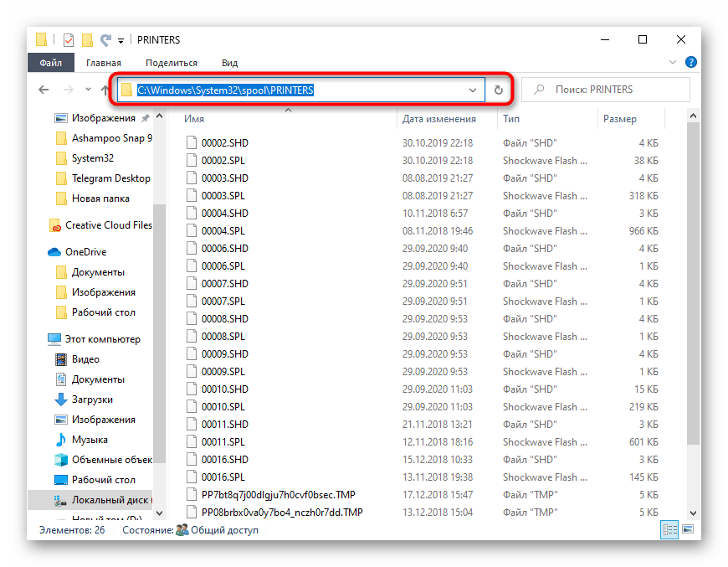The width and height of the screenshot is (728, 567).
Task: Switch to the Вид ribbon tab
Action: pyautogui.click(x=229, y=63)
